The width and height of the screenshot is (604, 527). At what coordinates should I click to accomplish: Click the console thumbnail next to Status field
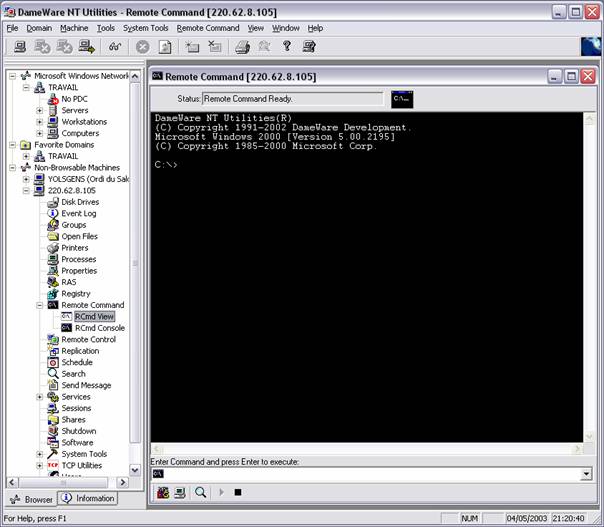[x=402, y=99]
